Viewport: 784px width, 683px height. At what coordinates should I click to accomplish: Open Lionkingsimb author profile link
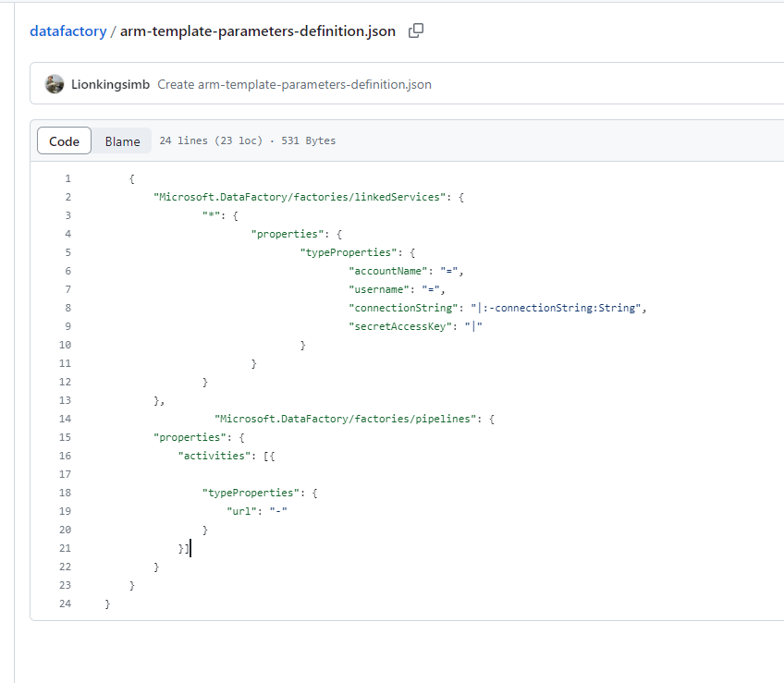click(x=110, y=84)
